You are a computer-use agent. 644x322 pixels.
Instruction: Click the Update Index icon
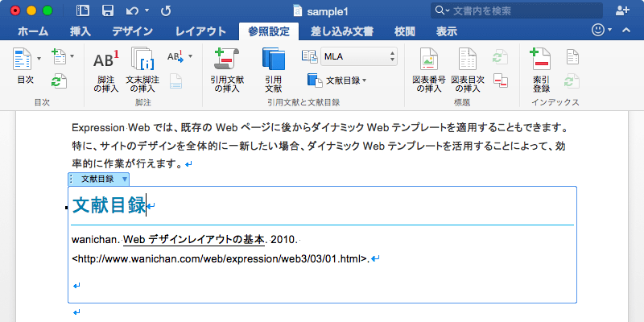pos(572,81)
